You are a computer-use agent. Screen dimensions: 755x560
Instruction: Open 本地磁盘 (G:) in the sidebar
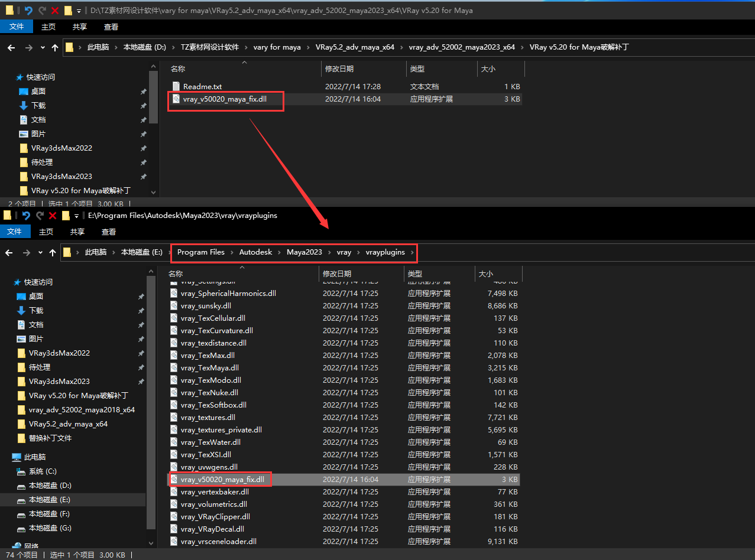coord(50,528)
